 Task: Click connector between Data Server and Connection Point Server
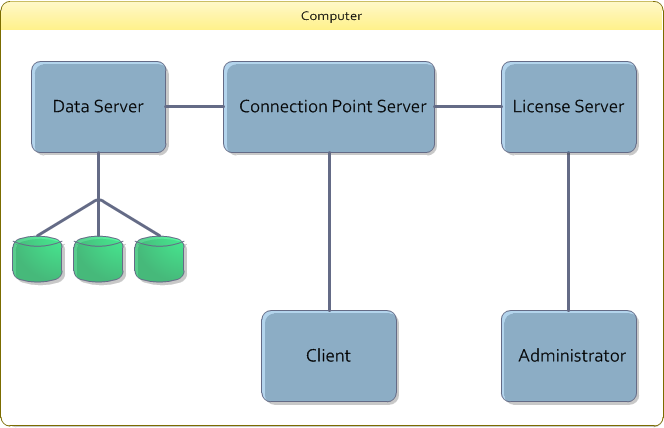(x=195, y=106)
